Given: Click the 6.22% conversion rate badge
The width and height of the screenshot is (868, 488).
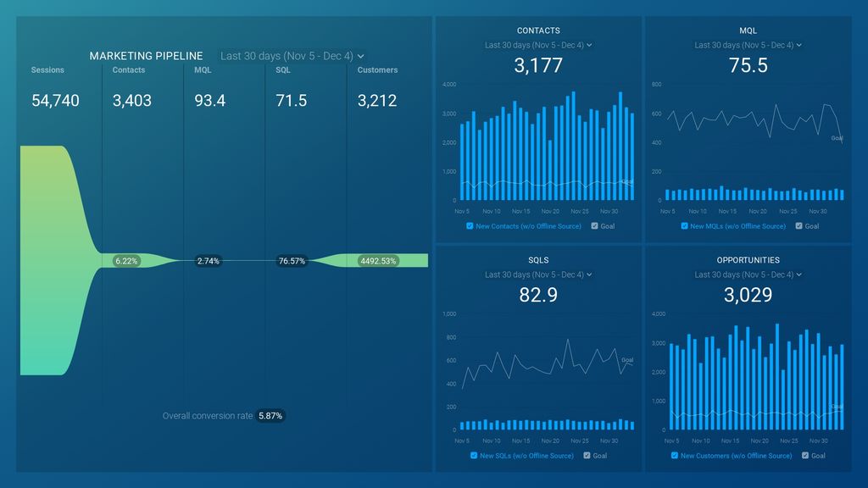Looking at the screenshot, I should (x=125, y=261).
